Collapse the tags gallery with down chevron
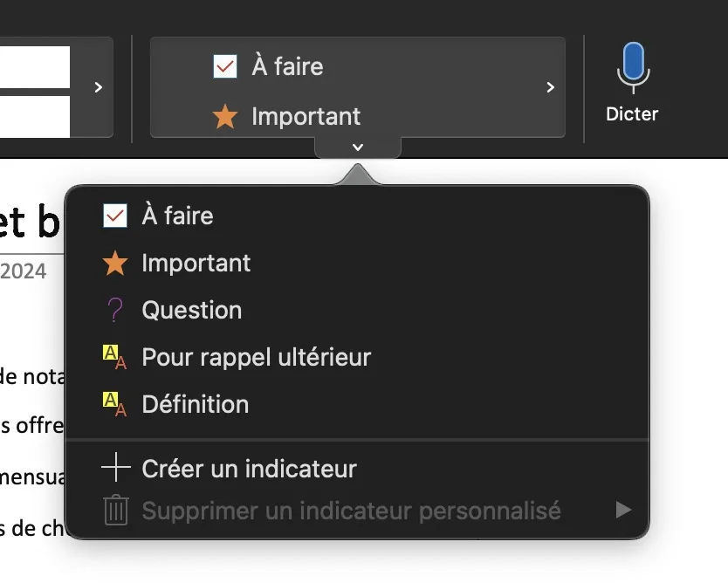 [x=357, y=147]
